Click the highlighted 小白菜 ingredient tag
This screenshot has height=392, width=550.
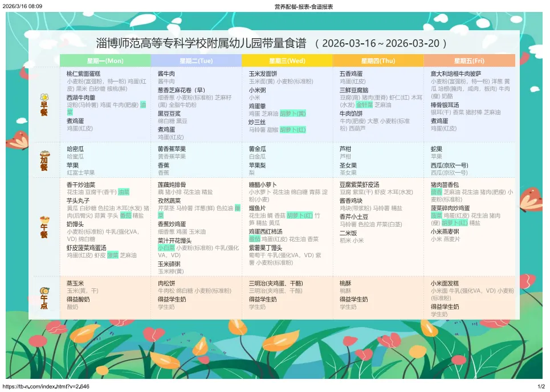point(166,248)
